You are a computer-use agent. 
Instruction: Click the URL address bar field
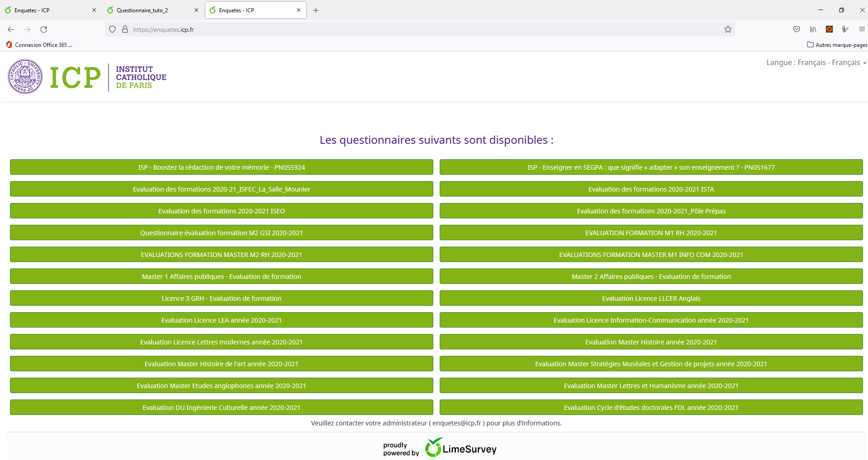pyautogui.click(x=409, y=30)
